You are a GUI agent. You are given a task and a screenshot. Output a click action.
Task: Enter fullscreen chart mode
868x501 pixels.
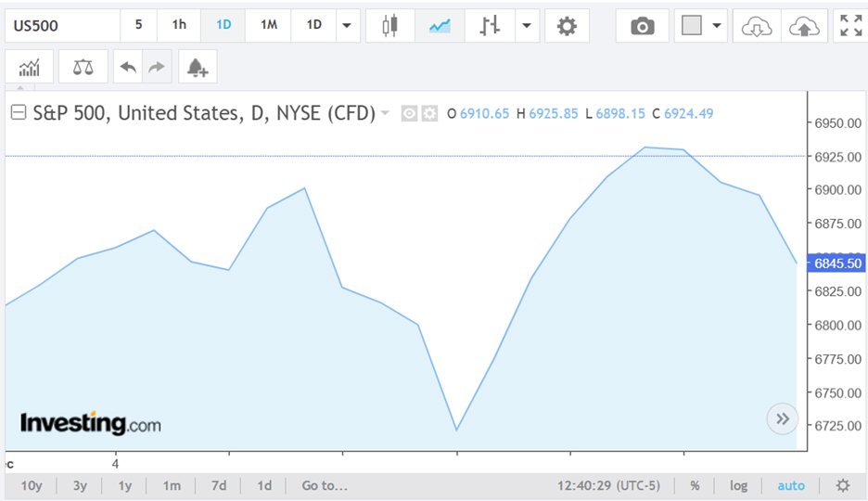850,26
